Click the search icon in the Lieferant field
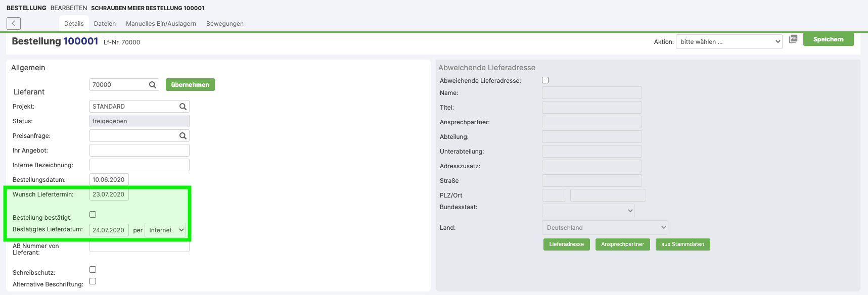The image size is (868, 295). point(152,85)
